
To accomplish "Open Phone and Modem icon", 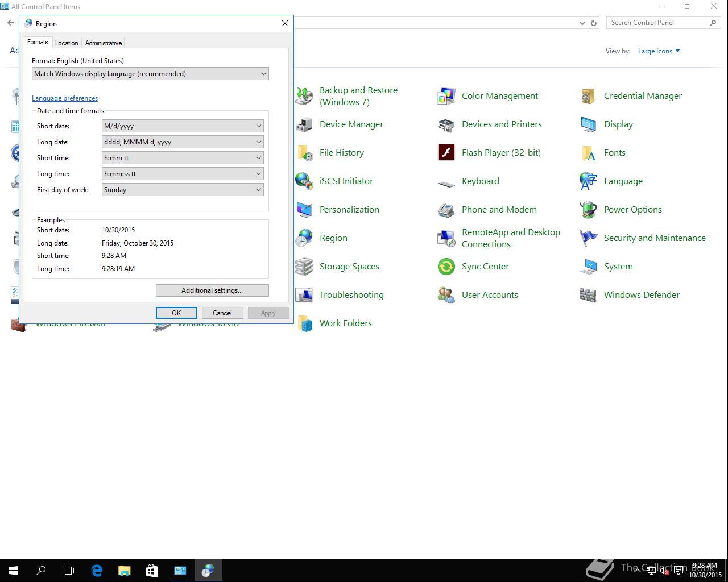I will (446, 210).
